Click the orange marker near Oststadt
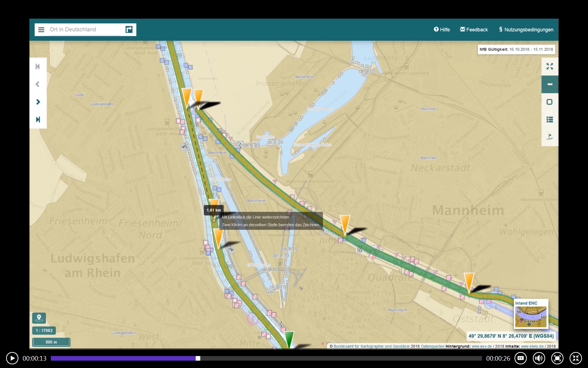Viewport: 588px width, 368px height. click(x=469, y=283)
